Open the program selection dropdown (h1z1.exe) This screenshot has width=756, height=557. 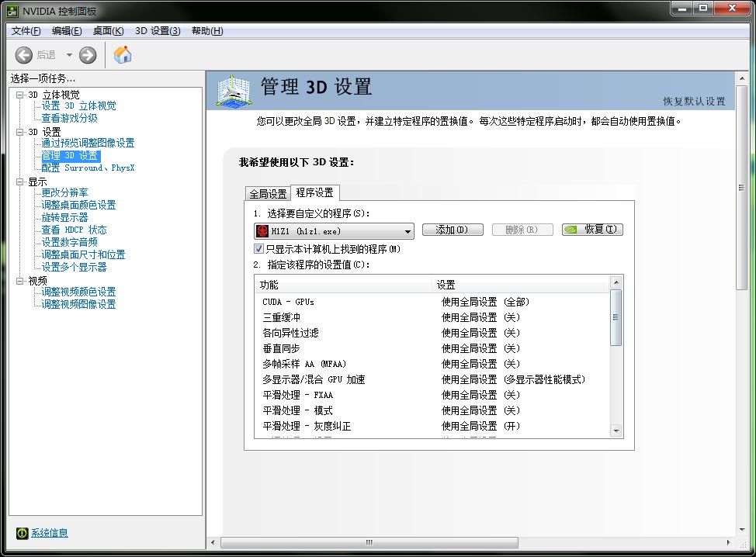(407, 231)
